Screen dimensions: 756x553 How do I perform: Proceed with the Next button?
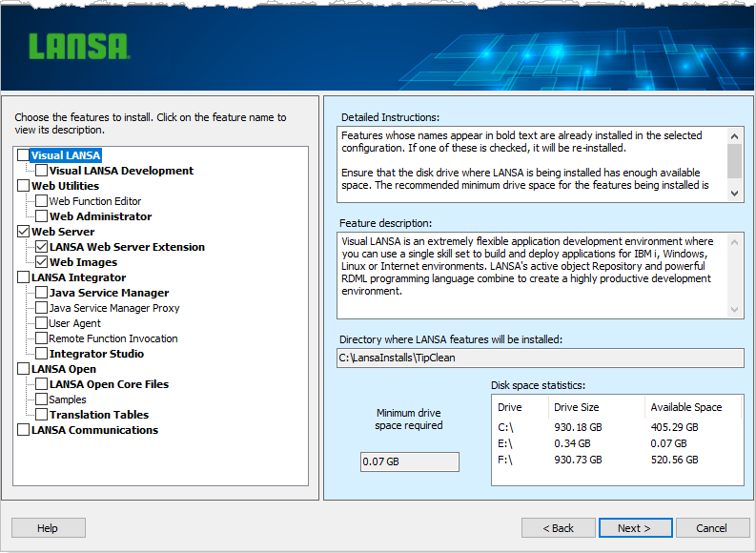(x=636, y=528)
